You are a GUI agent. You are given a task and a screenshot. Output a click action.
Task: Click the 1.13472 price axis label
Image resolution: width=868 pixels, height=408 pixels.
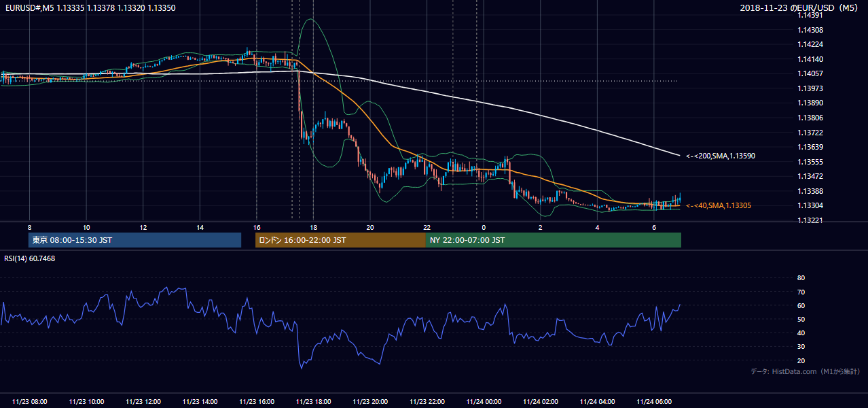point(811,176)
